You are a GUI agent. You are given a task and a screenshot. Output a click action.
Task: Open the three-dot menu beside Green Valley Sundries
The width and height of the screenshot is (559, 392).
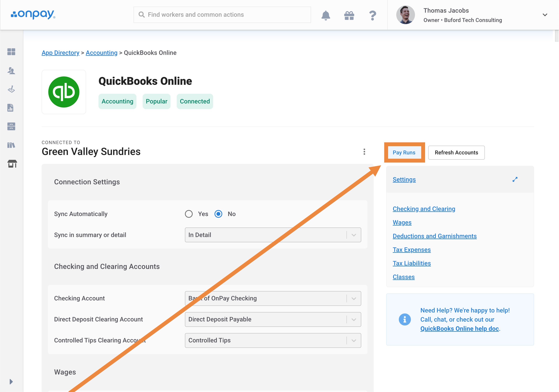point(364,152)
